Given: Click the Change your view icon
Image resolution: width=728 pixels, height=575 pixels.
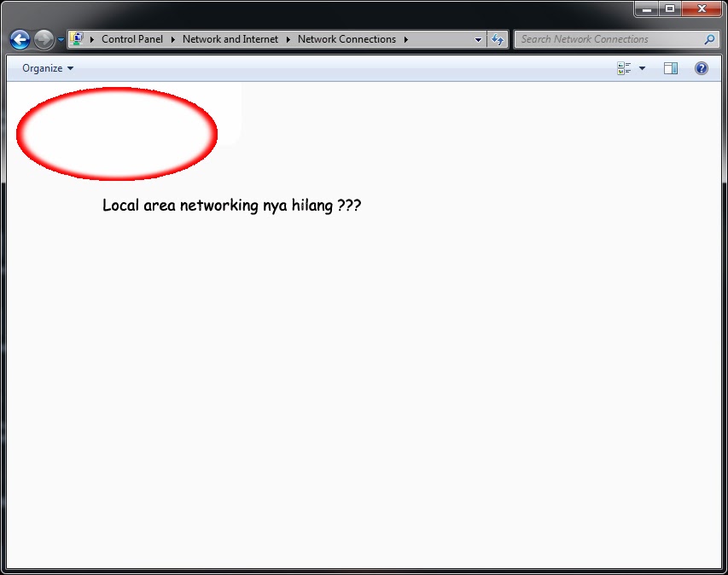Looking at the screenshot, I should (624, 67).
